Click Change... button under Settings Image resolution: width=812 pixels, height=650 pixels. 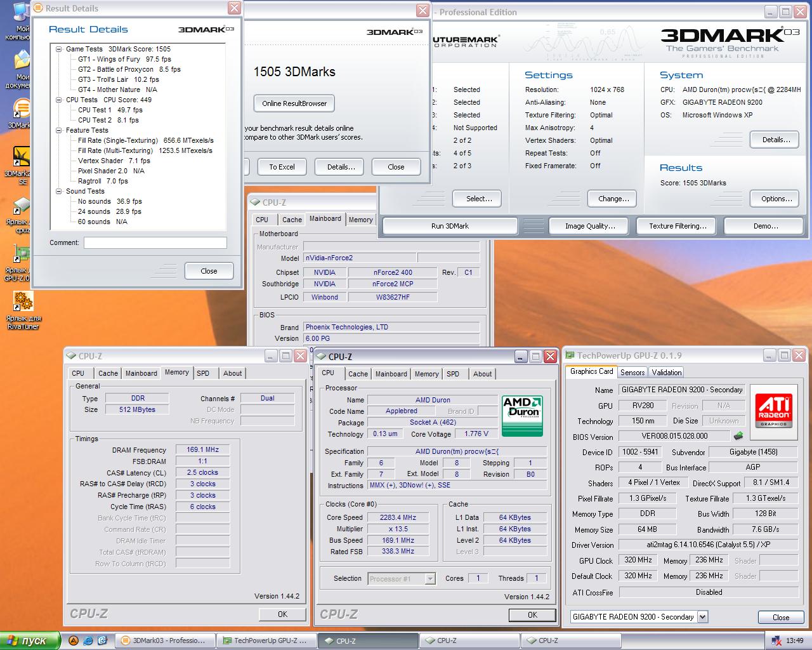613,199
